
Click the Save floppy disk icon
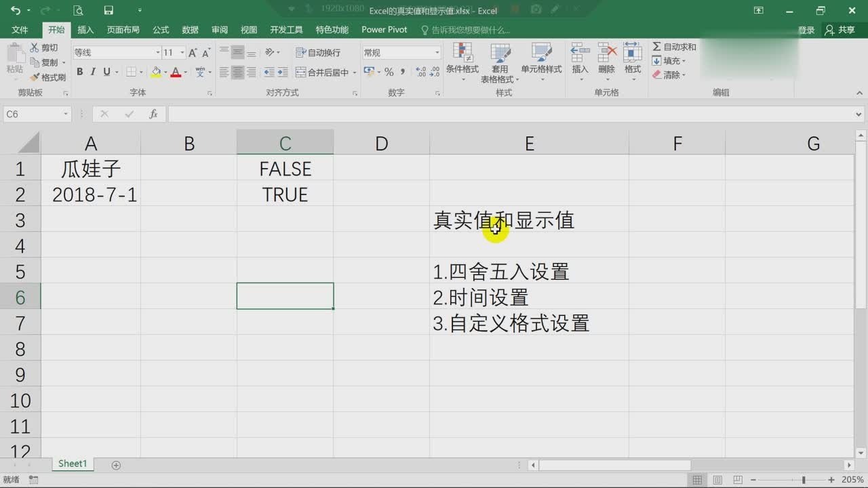tap(108, 10)
